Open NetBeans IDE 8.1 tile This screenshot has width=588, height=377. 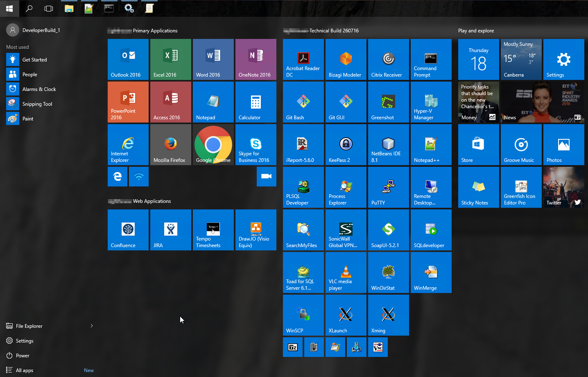[389, 145]
